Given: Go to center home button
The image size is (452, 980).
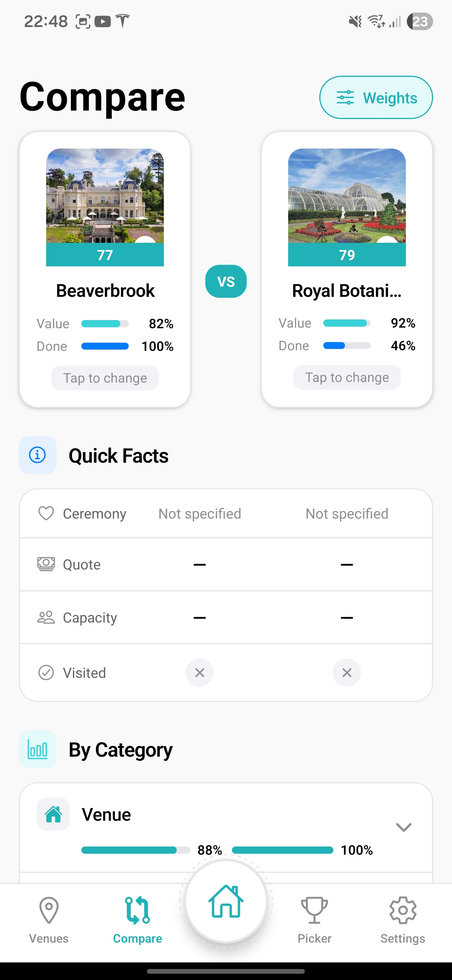Looking at the screenshot, I should [226, 901].
